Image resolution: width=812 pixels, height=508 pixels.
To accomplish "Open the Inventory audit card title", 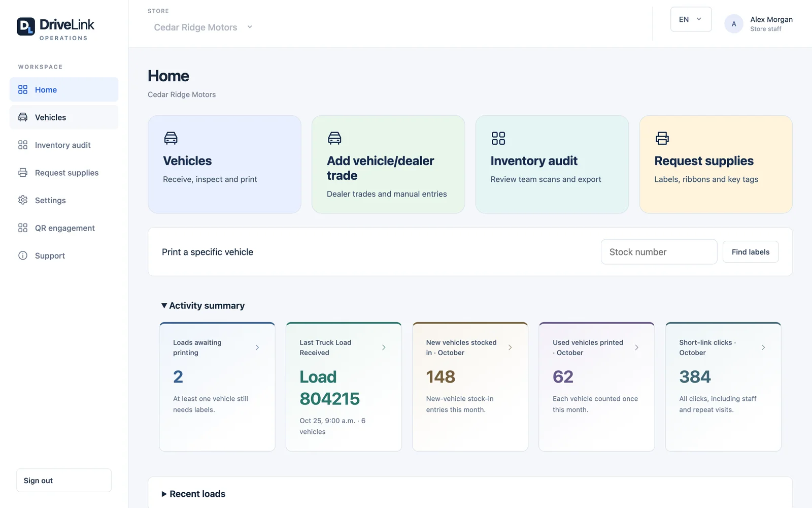I will click(534, 161).
